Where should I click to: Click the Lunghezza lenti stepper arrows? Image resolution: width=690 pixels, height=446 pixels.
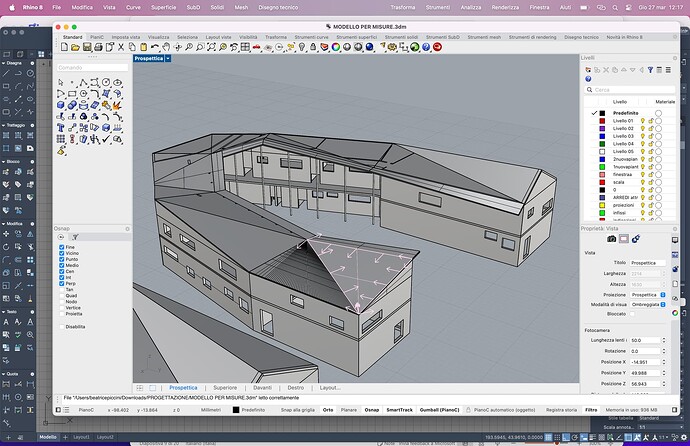click(664, 340)
